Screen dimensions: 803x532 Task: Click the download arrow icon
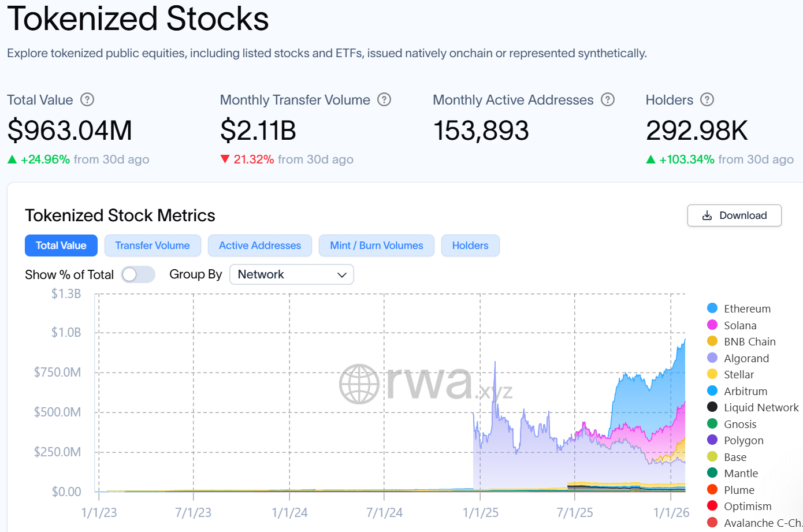tap(707, 215)
